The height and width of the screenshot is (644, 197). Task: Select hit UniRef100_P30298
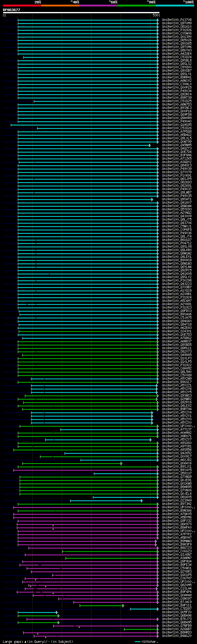click(177, 281)
